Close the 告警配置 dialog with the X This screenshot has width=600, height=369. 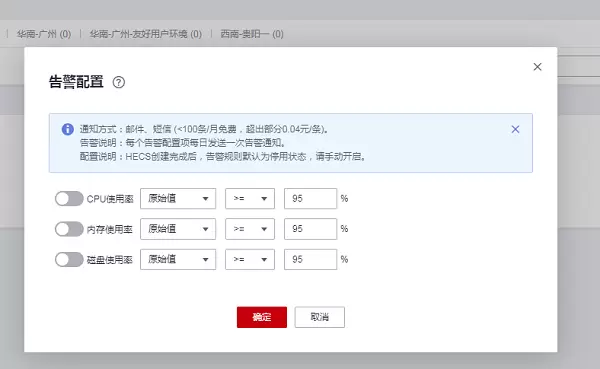click(x=537, y=67)
